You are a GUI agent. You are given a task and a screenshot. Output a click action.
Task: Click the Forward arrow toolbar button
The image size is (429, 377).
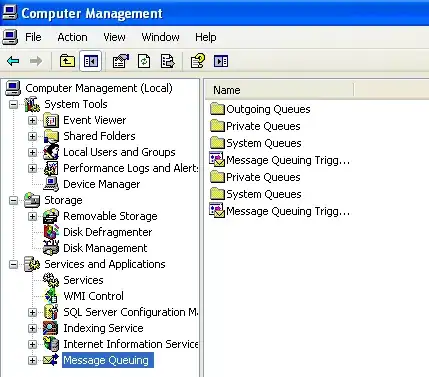coord(36,61)
